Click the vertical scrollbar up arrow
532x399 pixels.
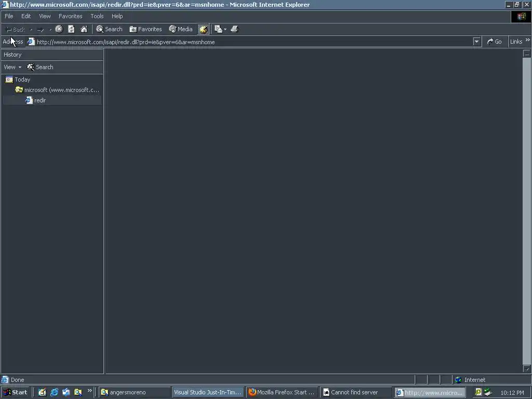[527, 54]
